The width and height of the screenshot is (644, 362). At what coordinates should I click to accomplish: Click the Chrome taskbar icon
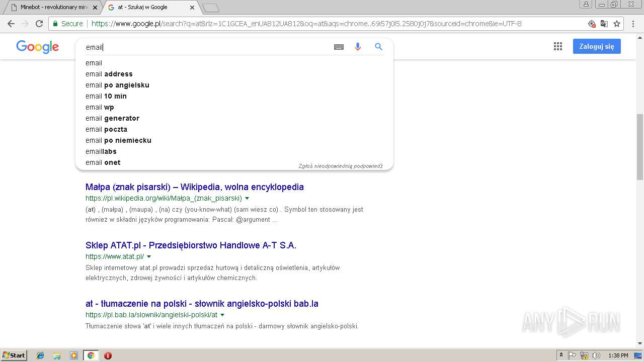[x=91, y=355]
